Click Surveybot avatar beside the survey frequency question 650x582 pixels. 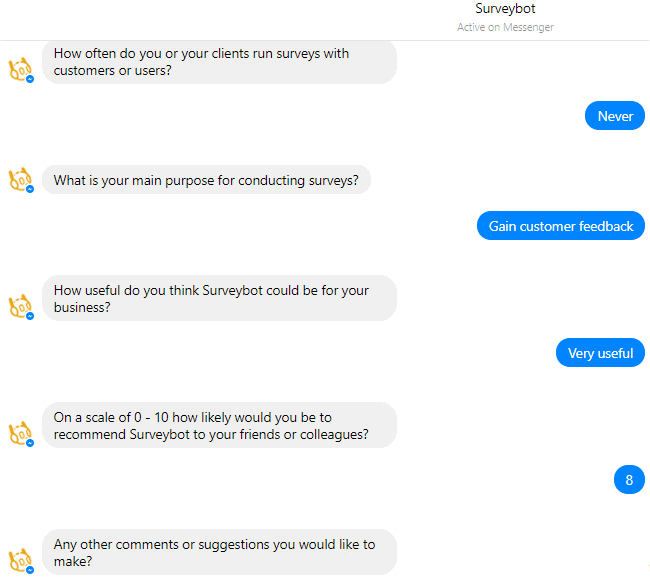tap(20, 69)
